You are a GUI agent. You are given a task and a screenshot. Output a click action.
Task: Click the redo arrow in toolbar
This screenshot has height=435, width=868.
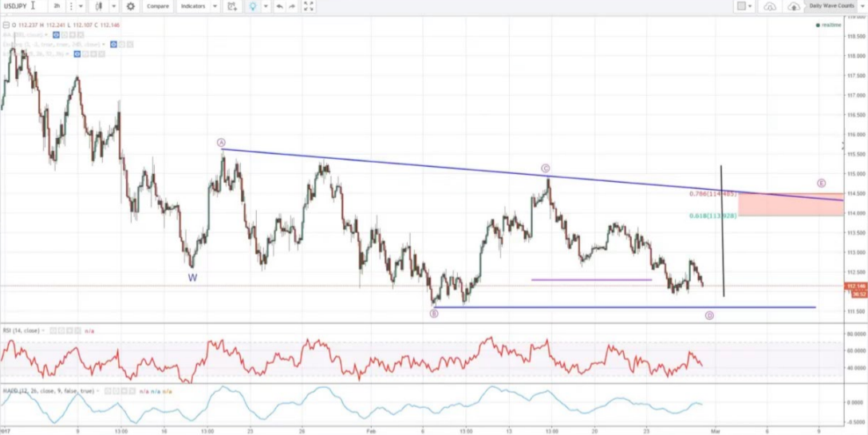(292, 6)
